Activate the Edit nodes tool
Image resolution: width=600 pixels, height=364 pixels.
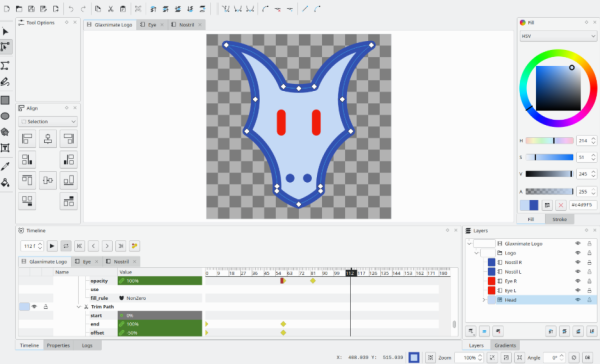click(5, 47)
